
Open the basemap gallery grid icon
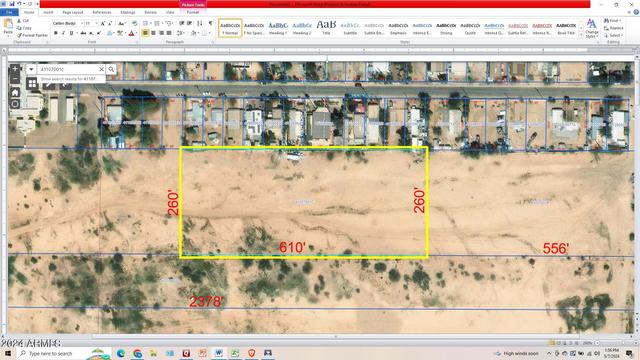pos(32,84)
